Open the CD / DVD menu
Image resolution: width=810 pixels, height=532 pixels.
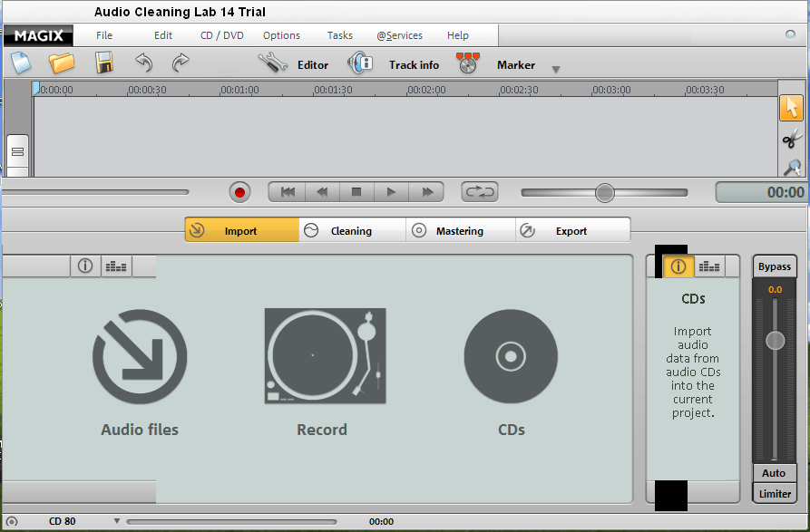(x=221, y=35)
